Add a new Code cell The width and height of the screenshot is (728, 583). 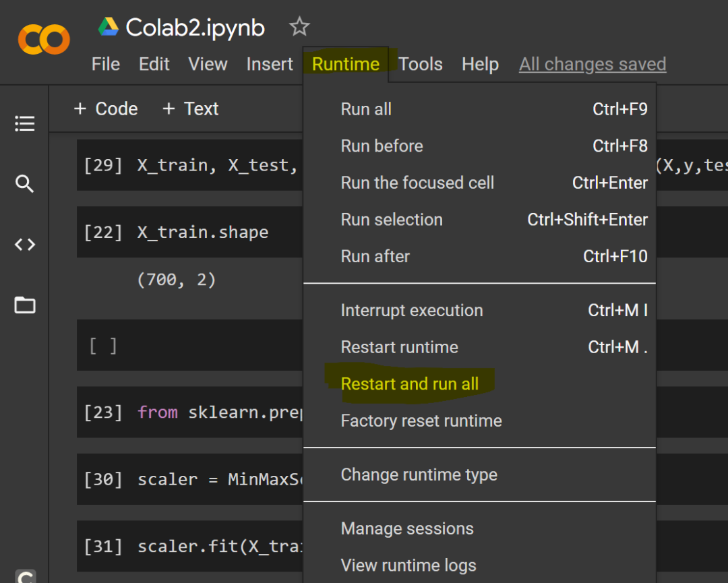[x=106, y=109]
